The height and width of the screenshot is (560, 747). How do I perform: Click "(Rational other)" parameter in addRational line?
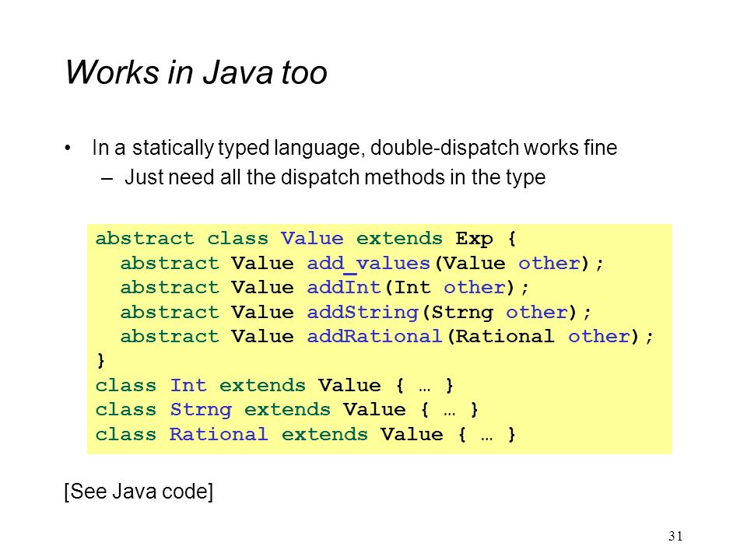point(544,337)
